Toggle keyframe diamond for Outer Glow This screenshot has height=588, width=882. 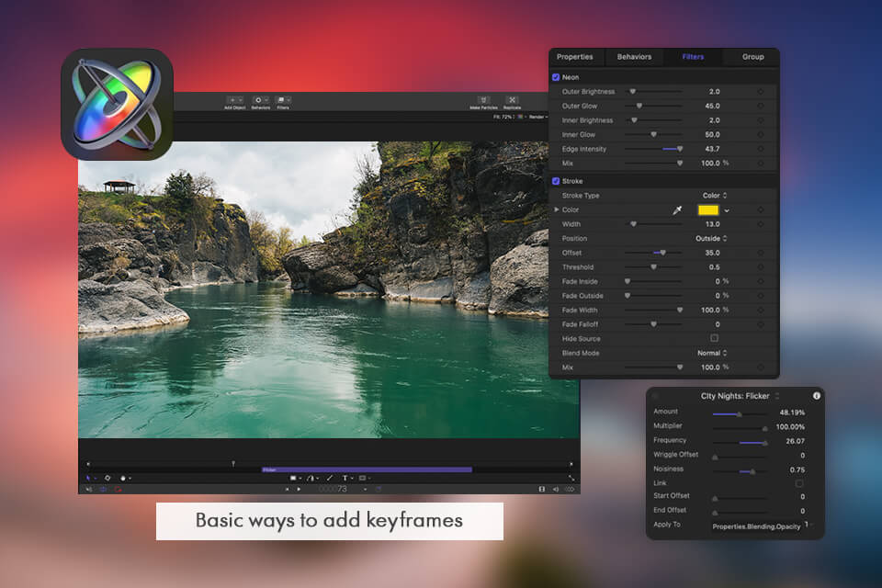(761, 106)
